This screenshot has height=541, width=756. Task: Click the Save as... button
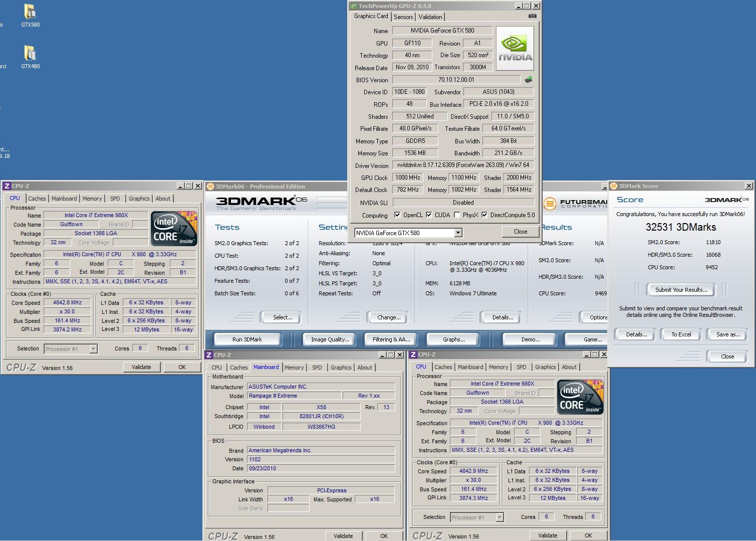click(728, 334)
